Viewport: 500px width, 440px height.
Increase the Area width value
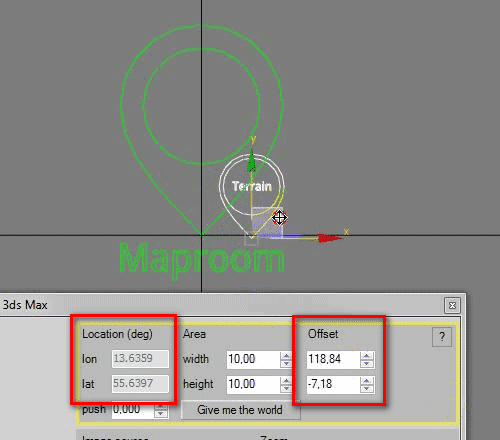pyautogui.click(x=286, y=356)
